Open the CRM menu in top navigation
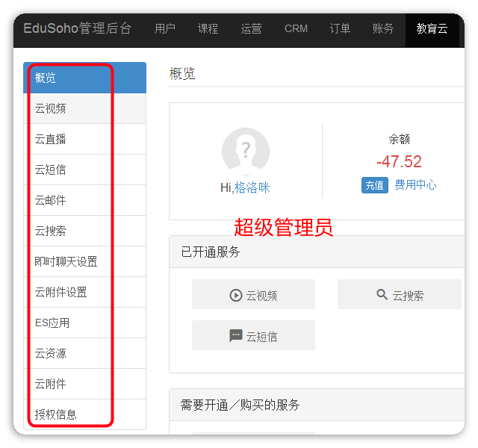The image size is (478, 448). pos(296,28)
